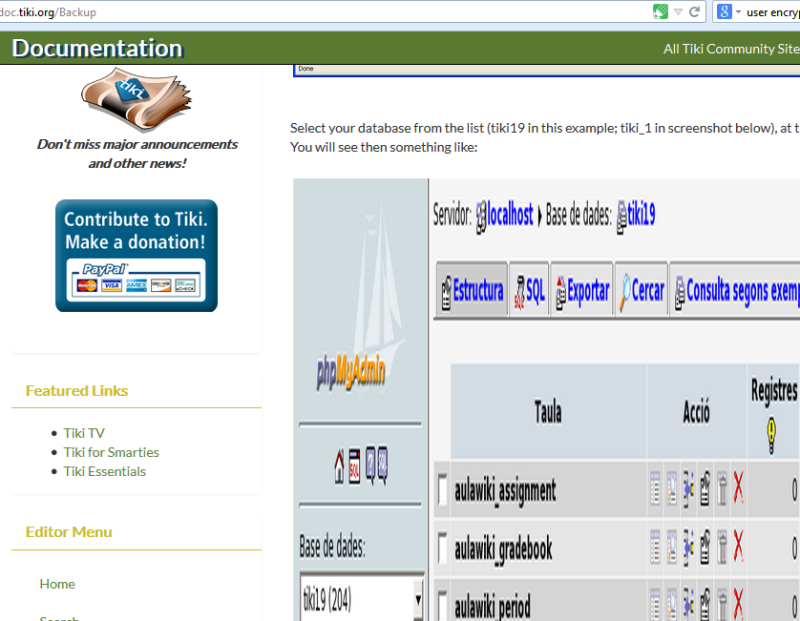The width and height of the screenshot is (800, 621).
Task: Open the Tiki for Smarties link
Action: tap(111, 452)
